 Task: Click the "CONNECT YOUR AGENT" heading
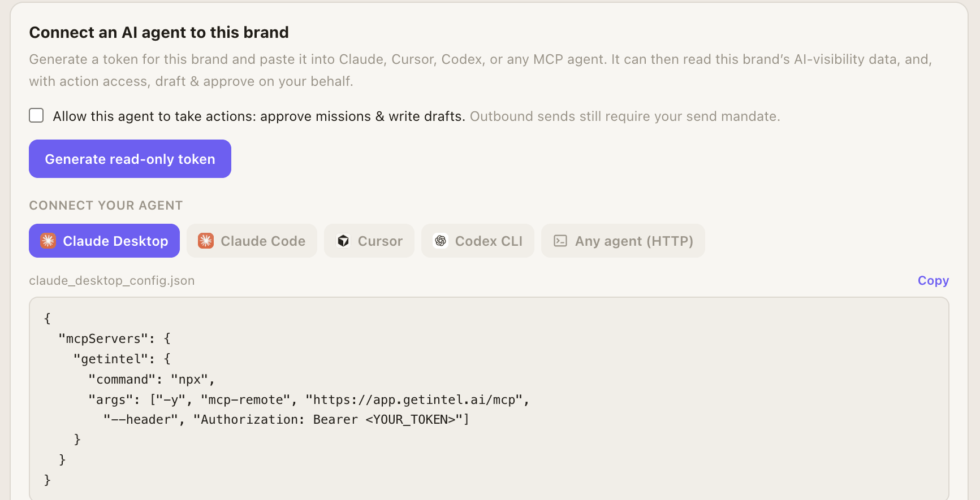click(106, 205)
